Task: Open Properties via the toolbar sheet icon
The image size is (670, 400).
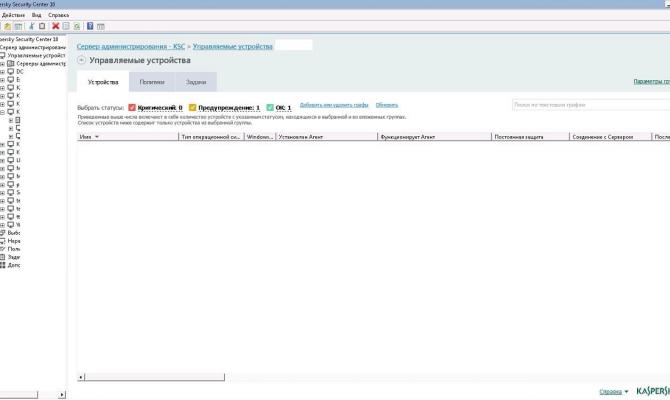Action: tap(66, 26)
